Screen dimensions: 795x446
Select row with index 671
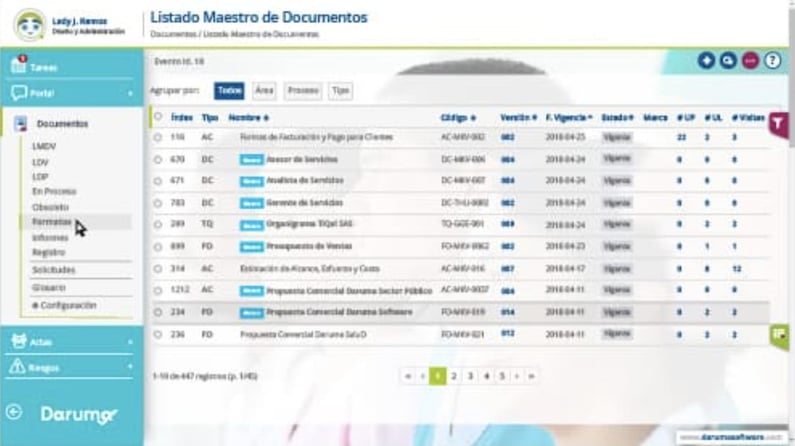point(158,181)
